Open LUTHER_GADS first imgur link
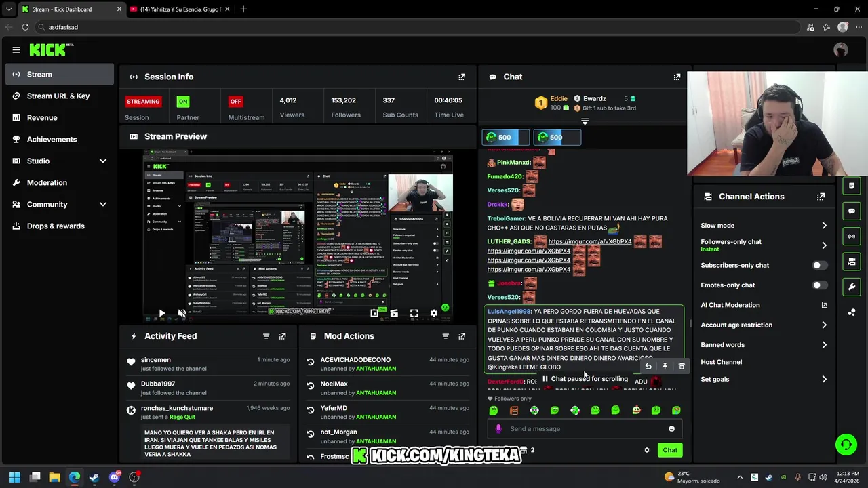The height and width of the screenshot is (488, 868). 590,241
